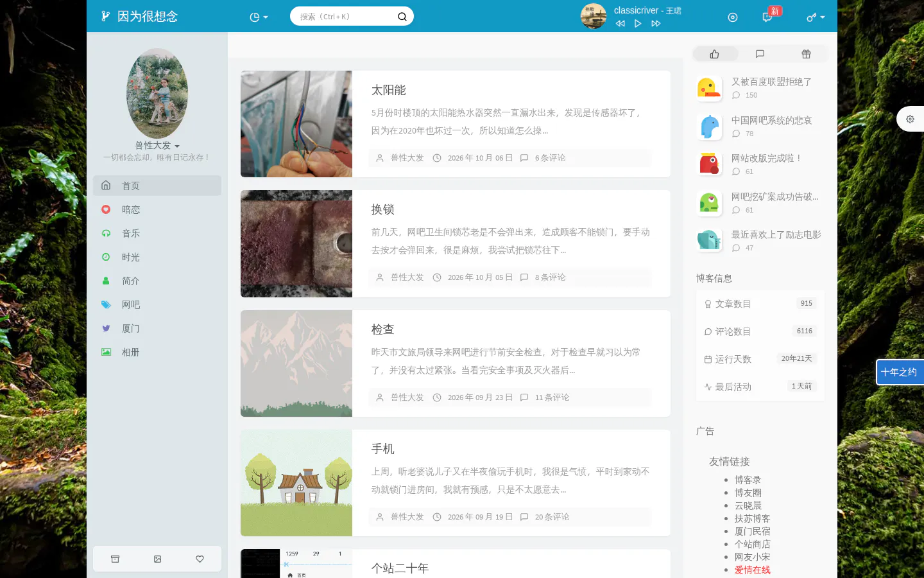Image resolution: width=924 pixels, height=578 pixels.
Task: Open 时光 sidebar menu item
Action: pos(157,257)
